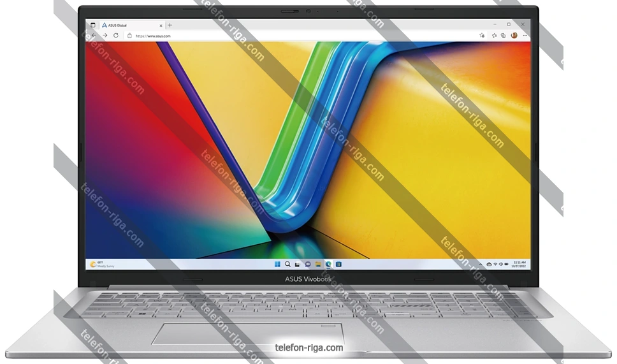This screenshot has width=617, height=364.
Task: Open the Windows Start menu
Action: (277, 263)
